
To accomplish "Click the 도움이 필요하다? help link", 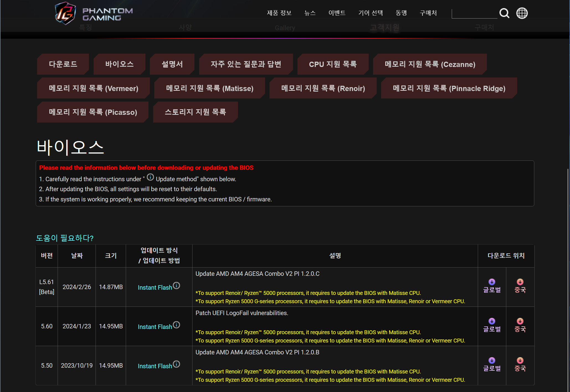I will 65,238.
